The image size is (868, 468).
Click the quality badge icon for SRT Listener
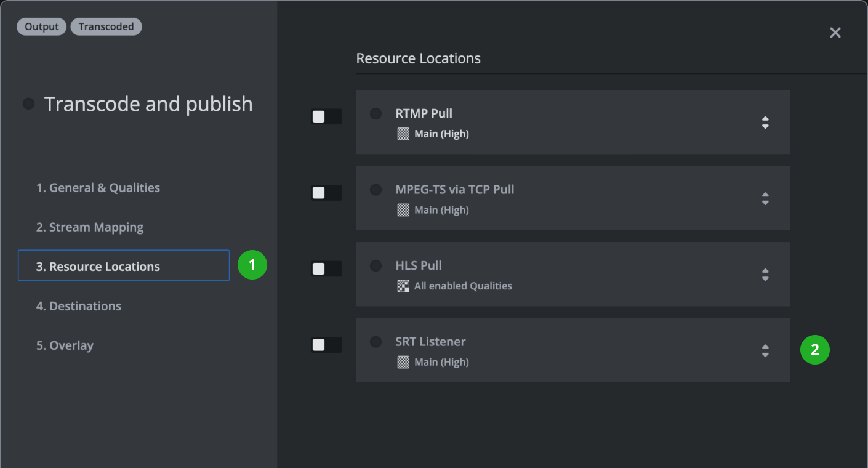click(x=403, y=362)
